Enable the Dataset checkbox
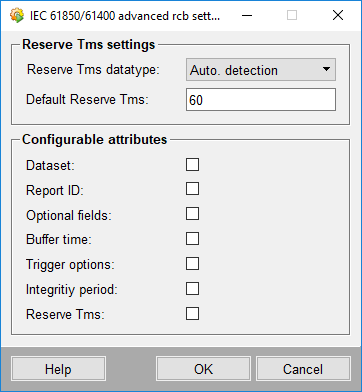The width and height of the screenshot is (362, 392). [192, 165]
